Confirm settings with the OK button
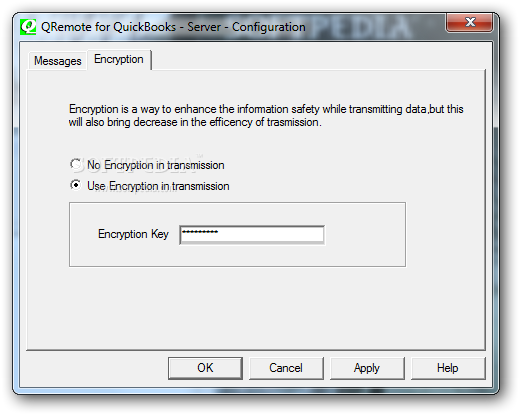520x415 pixels. click(x=205, y=368)
